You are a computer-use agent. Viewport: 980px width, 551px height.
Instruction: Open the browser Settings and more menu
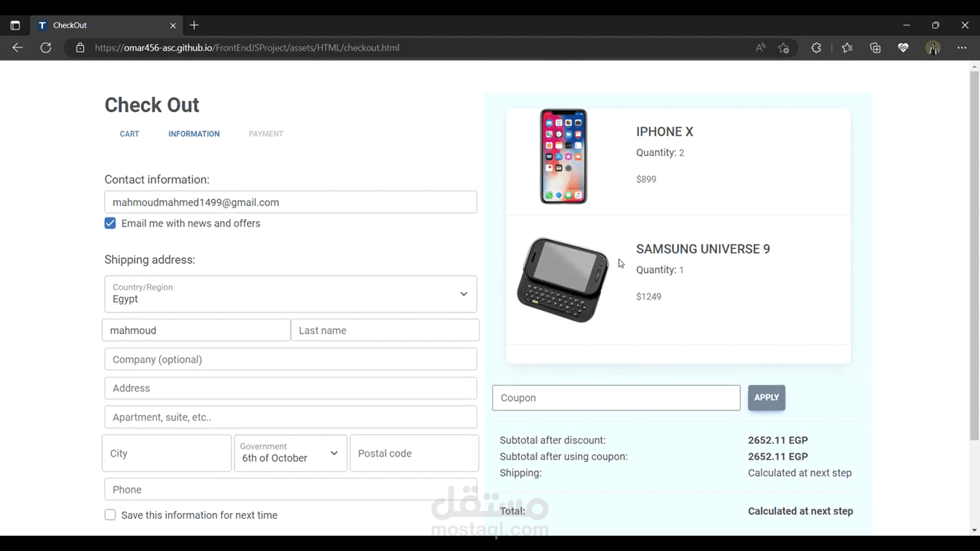point(962,47)
